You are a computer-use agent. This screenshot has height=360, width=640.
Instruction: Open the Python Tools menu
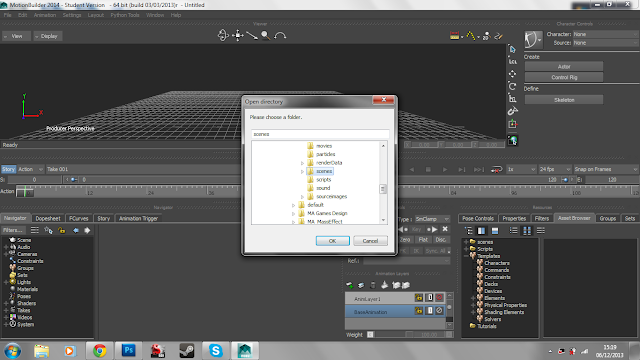(x=125, y=15)
